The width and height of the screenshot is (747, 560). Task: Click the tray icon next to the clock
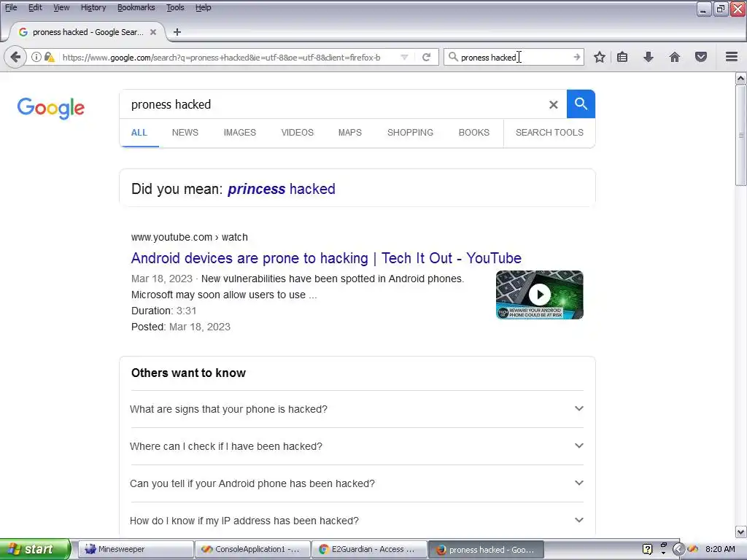pos(693,549)
